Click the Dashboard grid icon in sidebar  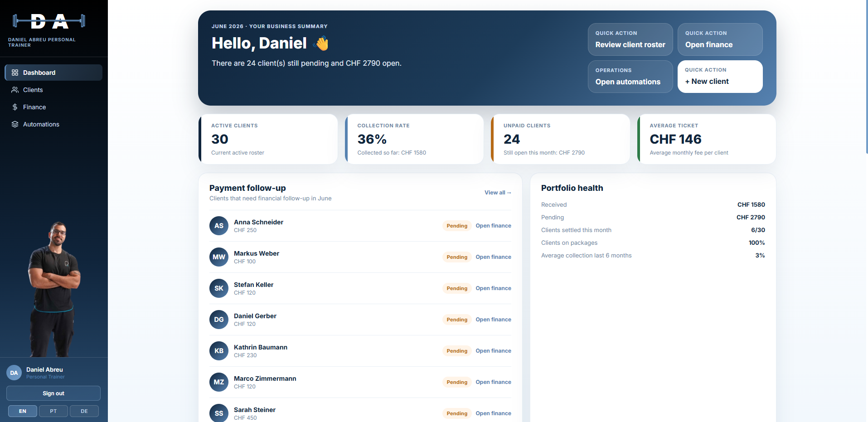pyautogui.click(x=15, y=73)
